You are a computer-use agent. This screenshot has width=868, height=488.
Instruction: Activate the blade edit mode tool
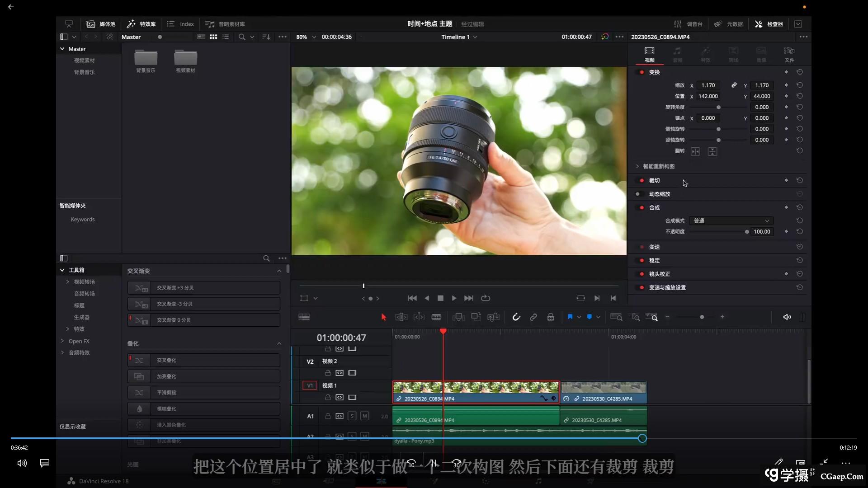[436, 317]
